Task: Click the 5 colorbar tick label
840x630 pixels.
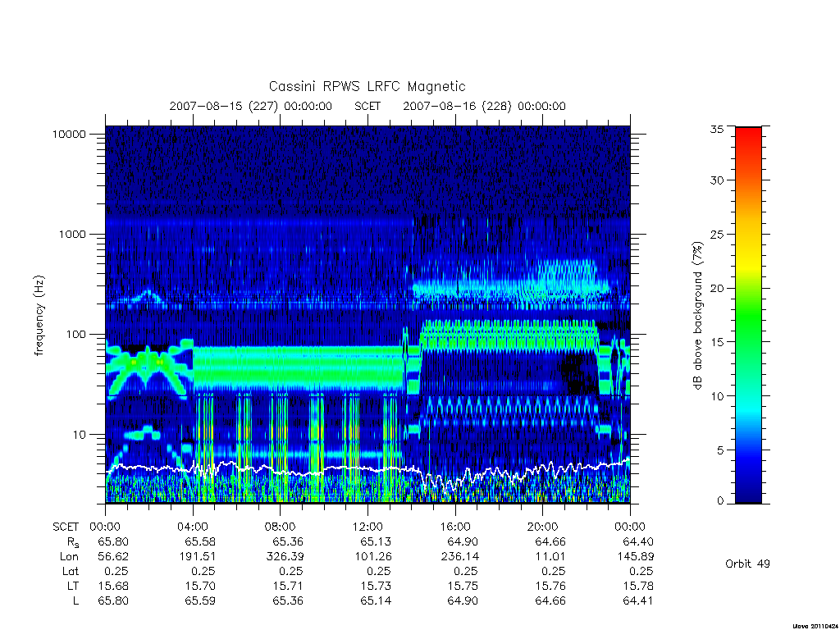Action: (x=720, y=450)
